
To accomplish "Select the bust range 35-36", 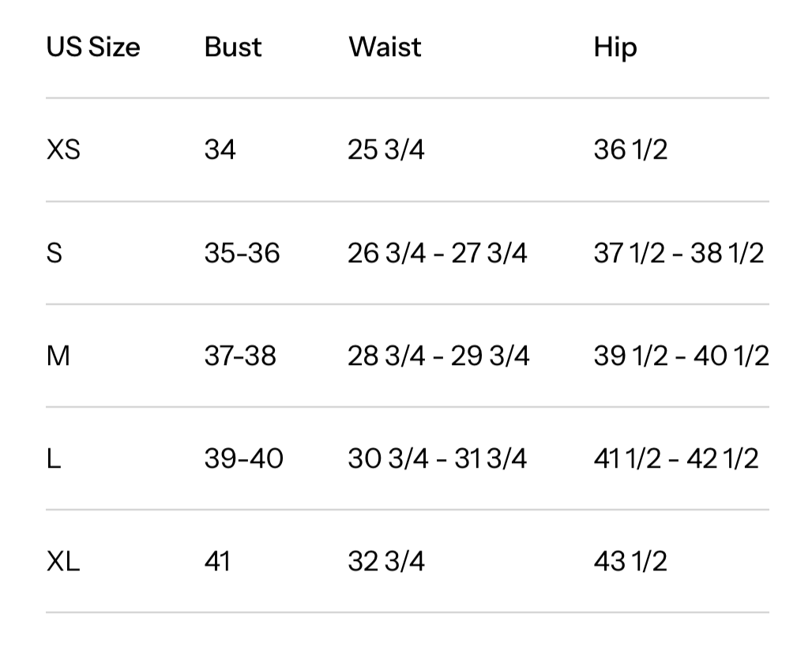I will [x=242, y=253].
